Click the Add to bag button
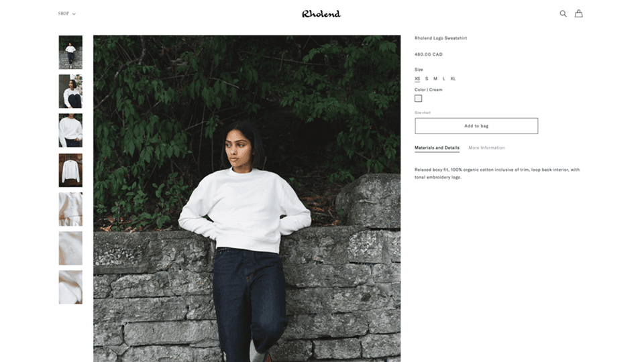 [476, 126]
